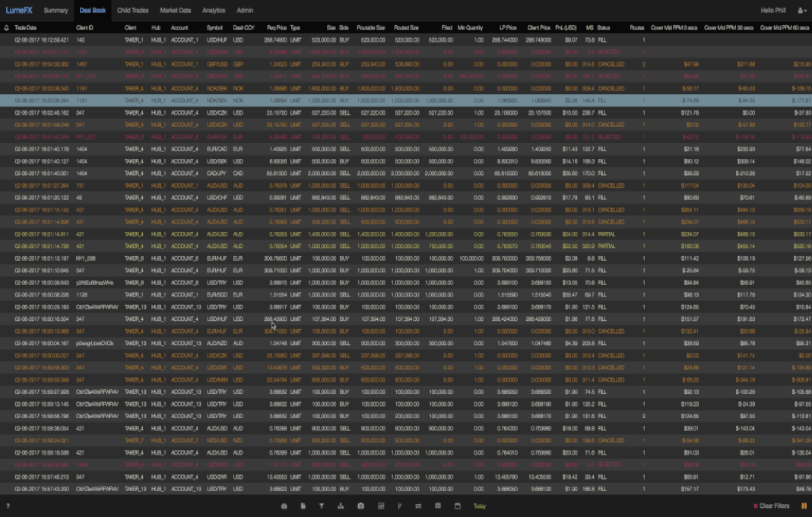This screenshot has height=517, width=812.
Task: Click the TAKER_7 client cell
Action: pos(134,440)
